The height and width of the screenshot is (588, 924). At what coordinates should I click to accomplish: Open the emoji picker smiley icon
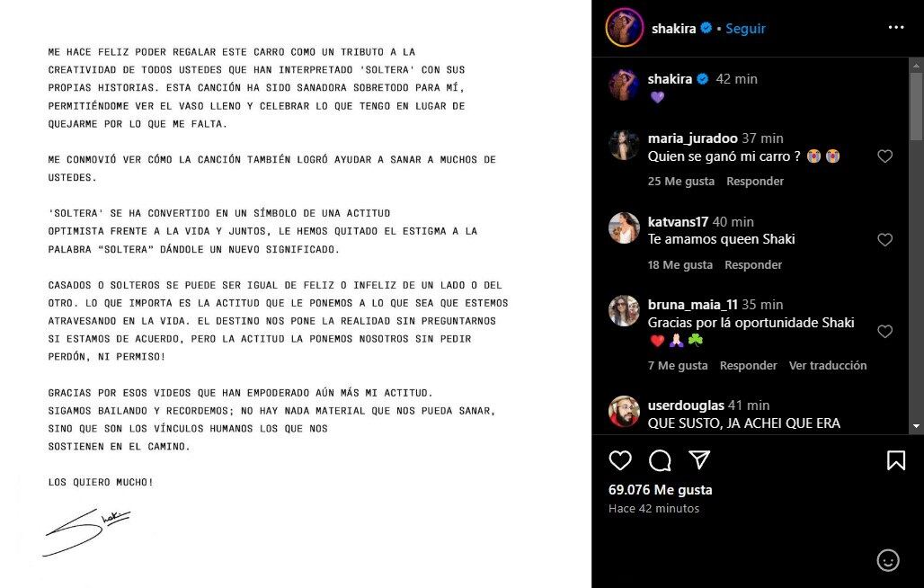(887, 560)
